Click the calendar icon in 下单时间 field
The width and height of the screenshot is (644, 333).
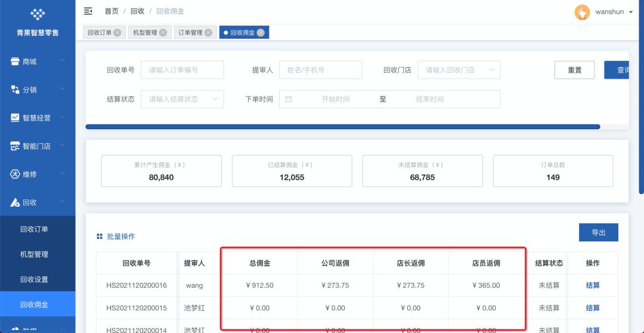[x=289, y=99]
